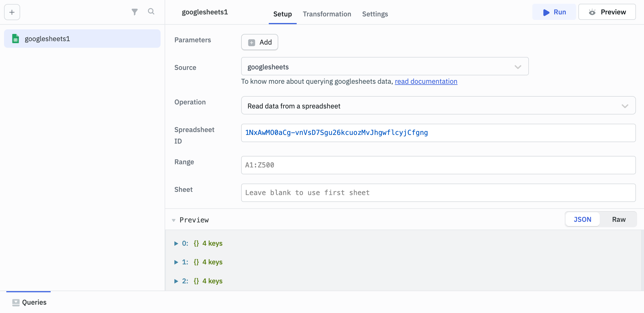Collapse the Preview section with its disclosure triangle
The width and height of the screenshot is (644, 313).
[x=174, y=220]
